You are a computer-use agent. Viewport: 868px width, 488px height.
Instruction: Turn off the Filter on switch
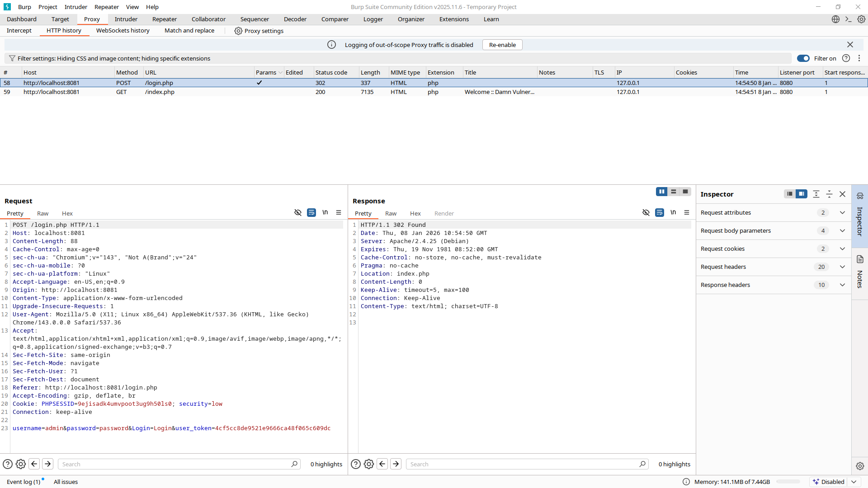click(803, 58)
